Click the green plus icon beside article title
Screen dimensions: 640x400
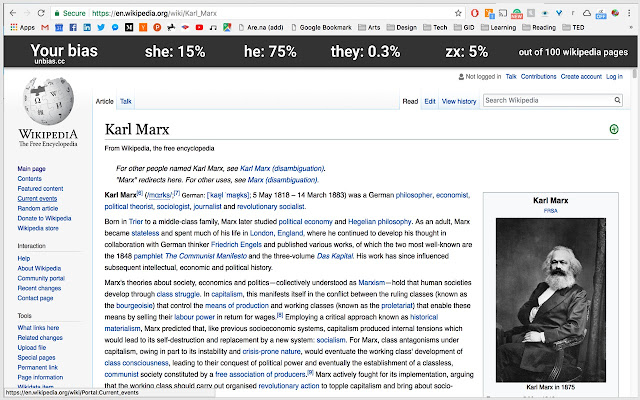[613, 129]
